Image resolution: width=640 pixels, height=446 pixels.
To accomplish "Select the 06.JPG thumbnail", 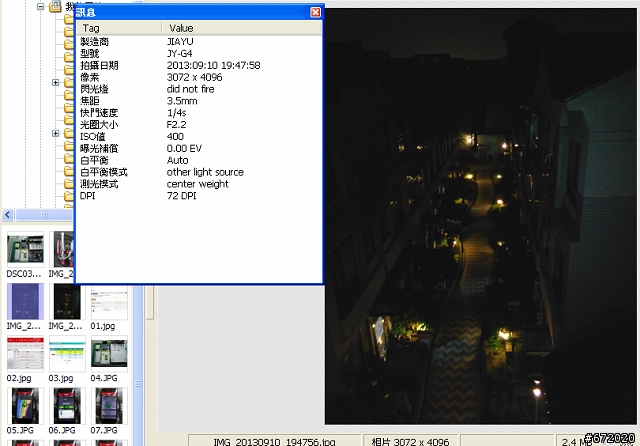I will 67,406.
